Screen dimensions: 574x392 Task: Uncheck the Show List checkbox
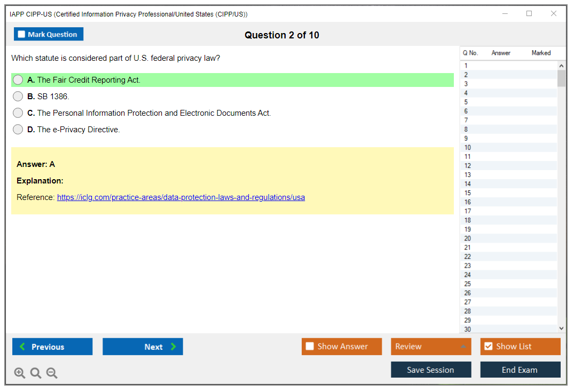click(488, 347)
